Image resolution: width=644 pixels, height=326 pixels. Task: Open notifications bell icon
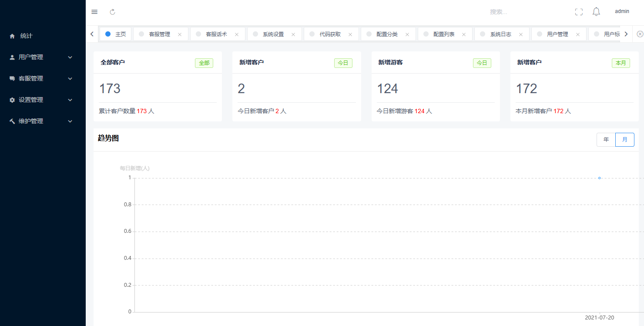596,12
